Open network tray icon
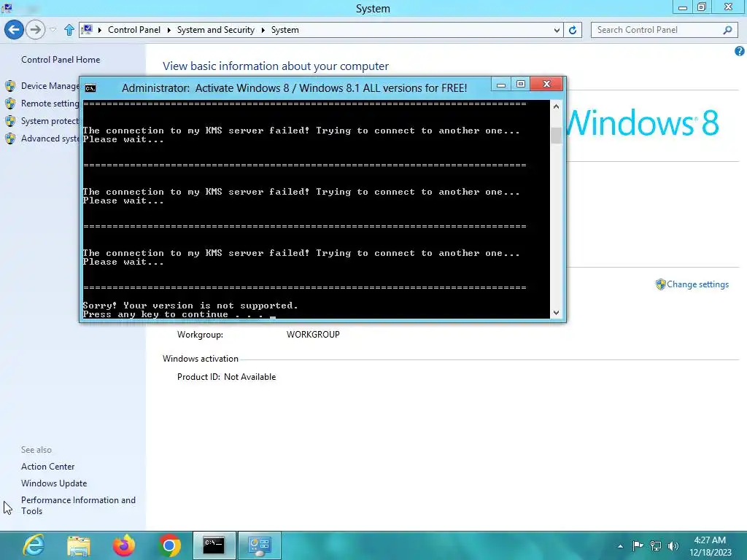 (x=656, y=546)
